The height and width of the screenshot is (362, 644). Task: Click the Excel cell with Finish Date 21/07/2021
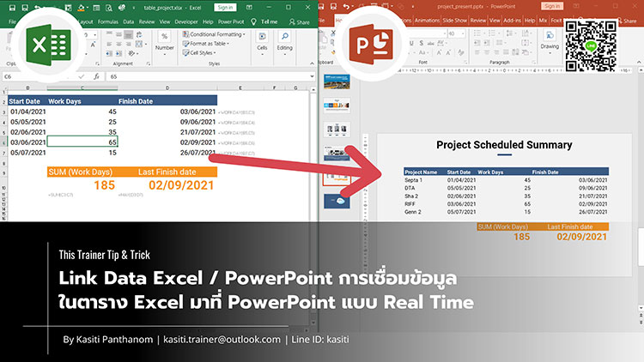coord(167,132)
